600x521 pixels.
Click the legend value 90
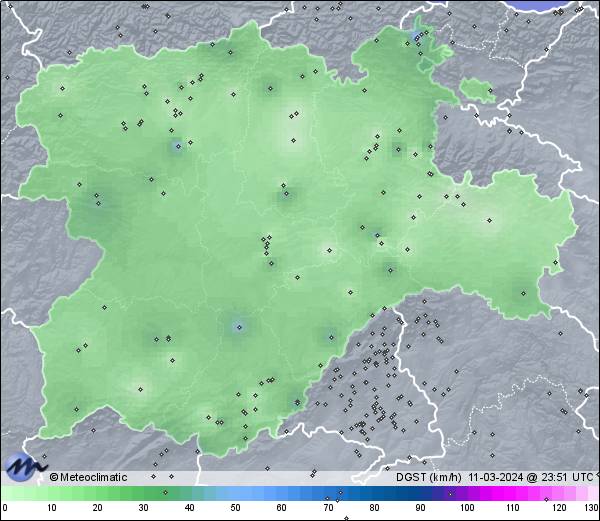click(420, 508)
